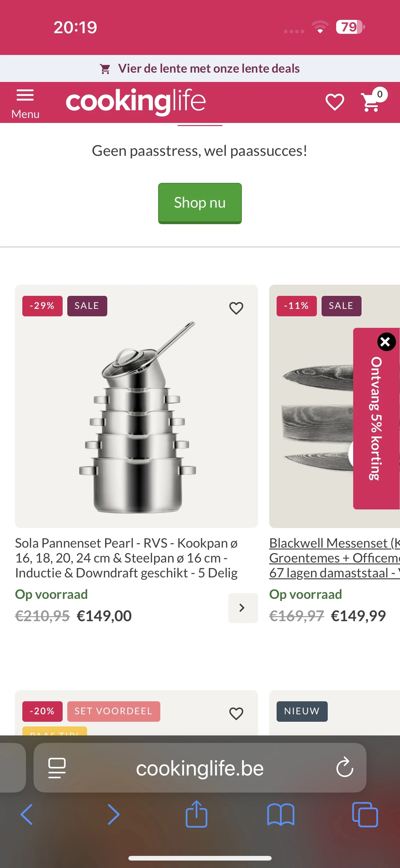The image size is (400, 868).
Task: Tap the cookinglife logo
Action: (x=136, y=101)
